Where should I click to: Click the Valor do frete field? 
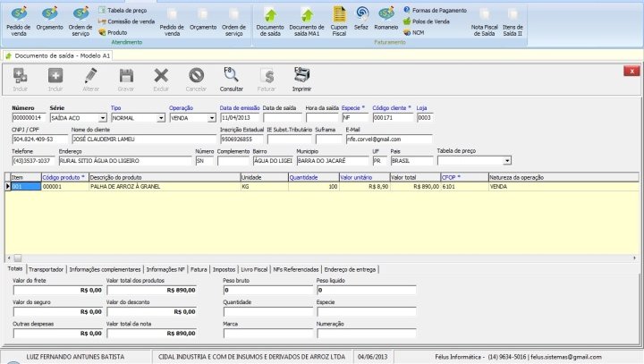tap(58, 290)
